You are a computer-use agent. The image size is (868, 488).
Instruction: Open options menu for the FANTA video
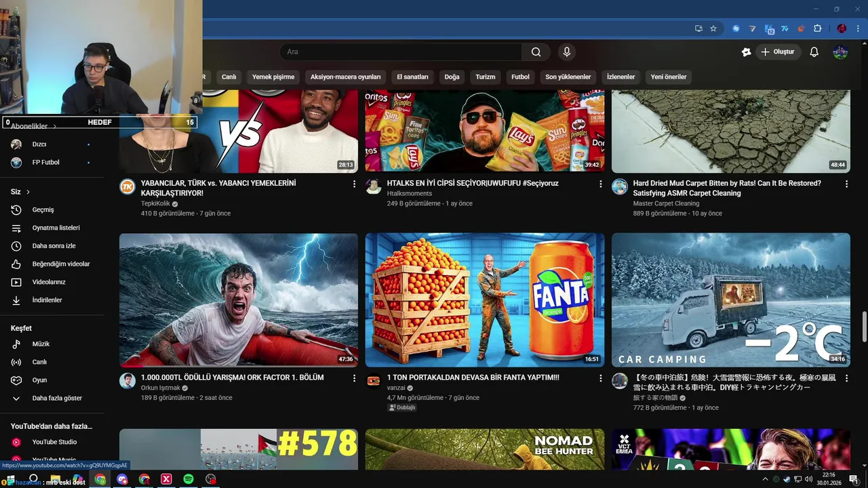(600, 378)
